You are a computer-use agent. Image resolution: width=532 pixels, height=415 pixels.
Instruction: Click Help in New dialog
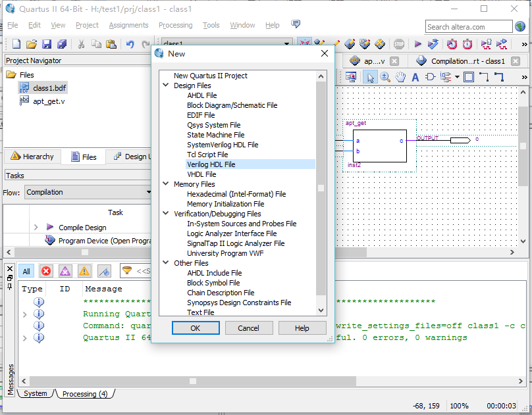(302, 328)
